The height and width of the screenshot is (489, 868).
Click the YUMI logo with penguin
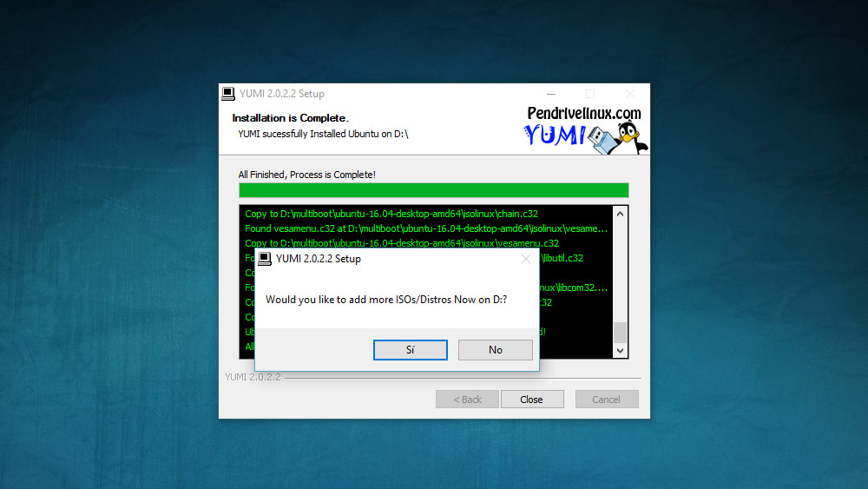(x=586, y=137)
